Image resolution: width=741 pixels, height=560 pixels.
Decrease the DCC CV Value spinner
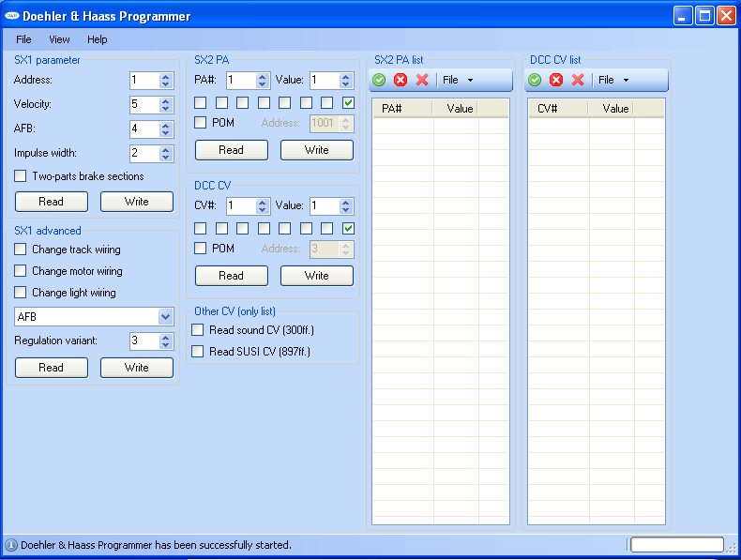point(346,210)
